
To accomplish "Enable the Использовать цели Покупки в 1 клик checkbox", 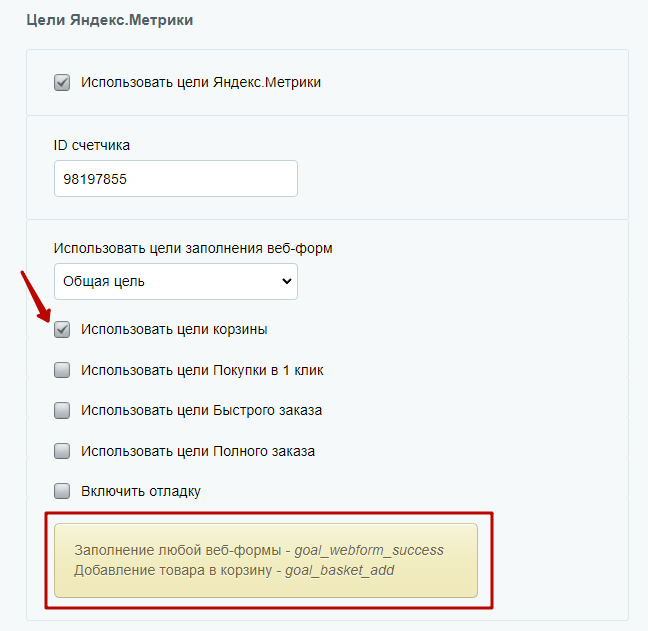I will [62, 370].
